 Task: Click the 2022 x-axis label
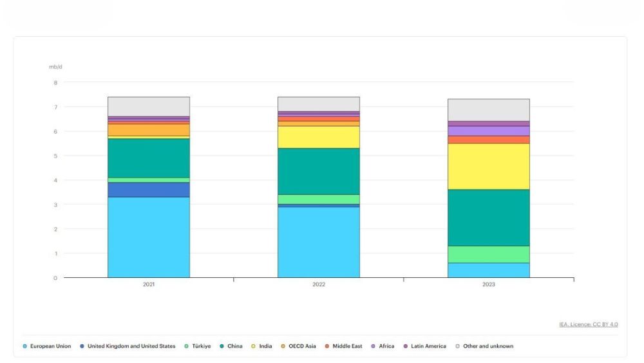pos(319,284)
